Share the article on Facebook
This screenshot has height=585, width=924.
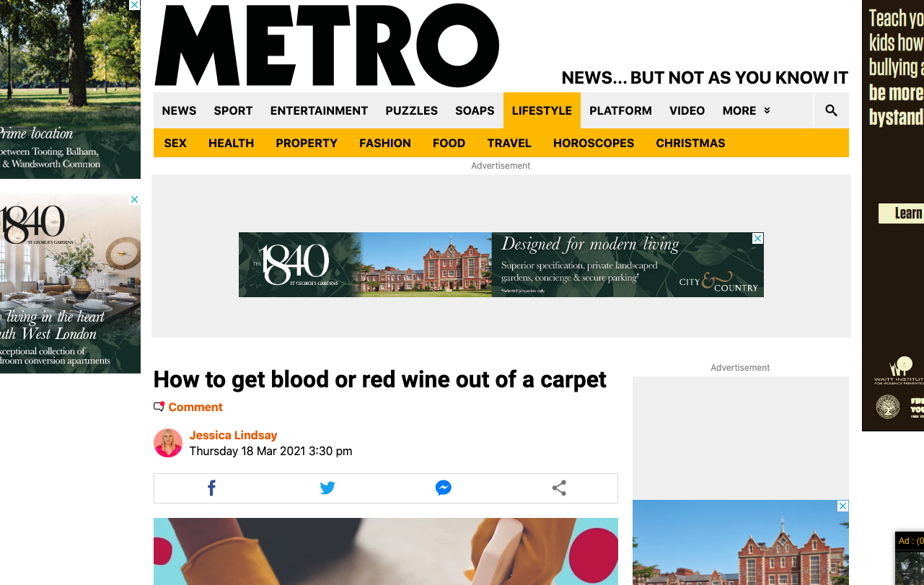[x=211, y=488]
